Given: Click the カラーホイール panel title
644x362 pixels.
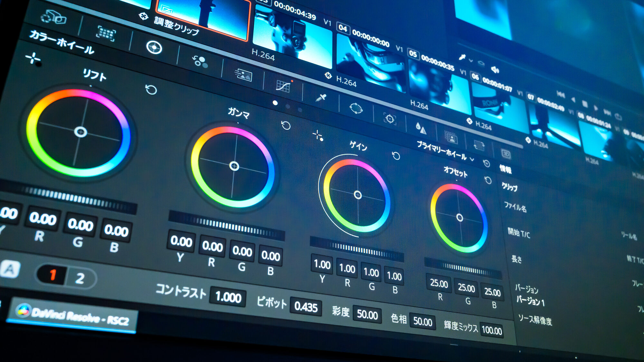Looking at the screenshot, I should point(62,42).
